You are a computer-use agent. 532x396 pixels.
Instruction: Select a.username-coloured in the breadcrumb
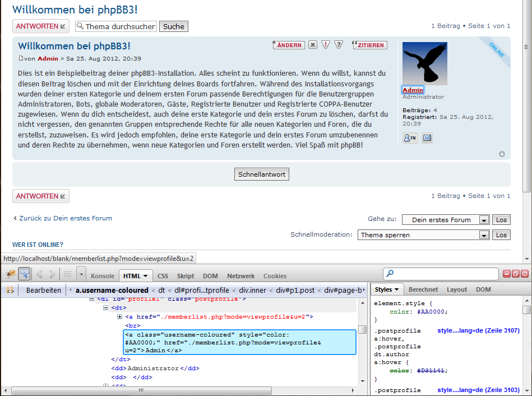pyautogui.click(x=112, y=291)
